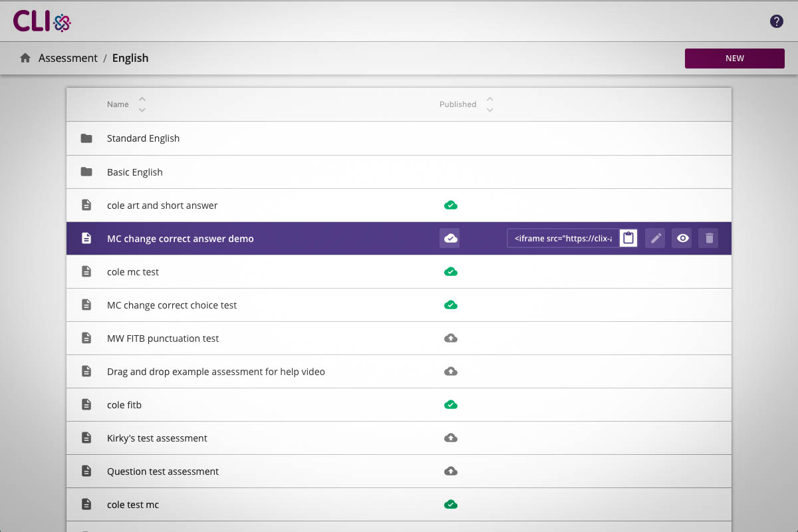The image size is (798, 532).
Task: Select English in the breadcrumb
Action: click(x=130, y=58)
